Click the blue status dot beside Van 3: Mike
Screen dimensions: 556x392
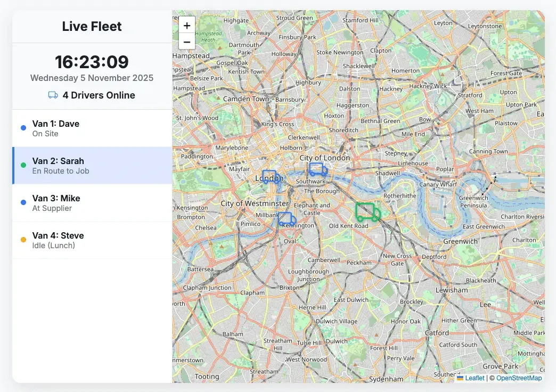pos(22,202)
